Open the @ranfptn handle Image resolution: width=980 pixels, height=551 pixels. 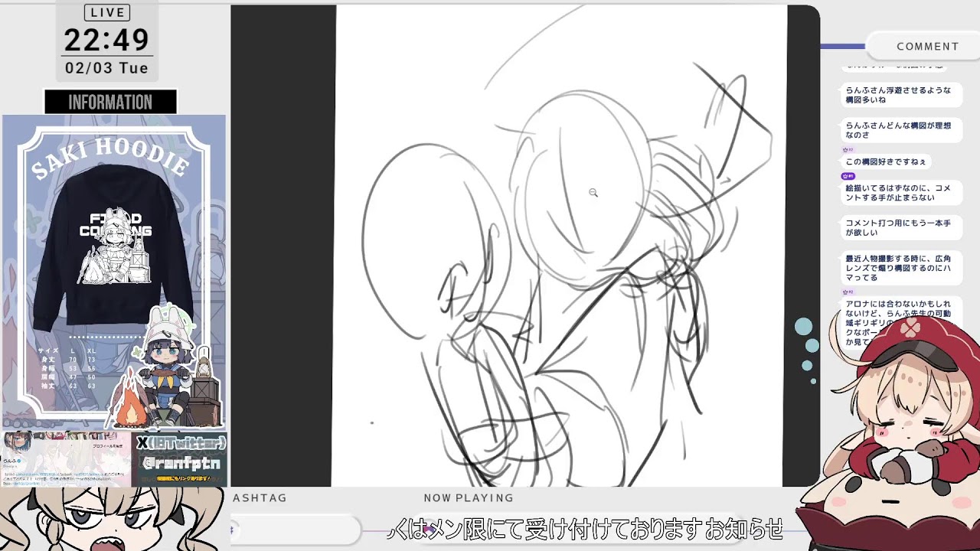(182, 463)
